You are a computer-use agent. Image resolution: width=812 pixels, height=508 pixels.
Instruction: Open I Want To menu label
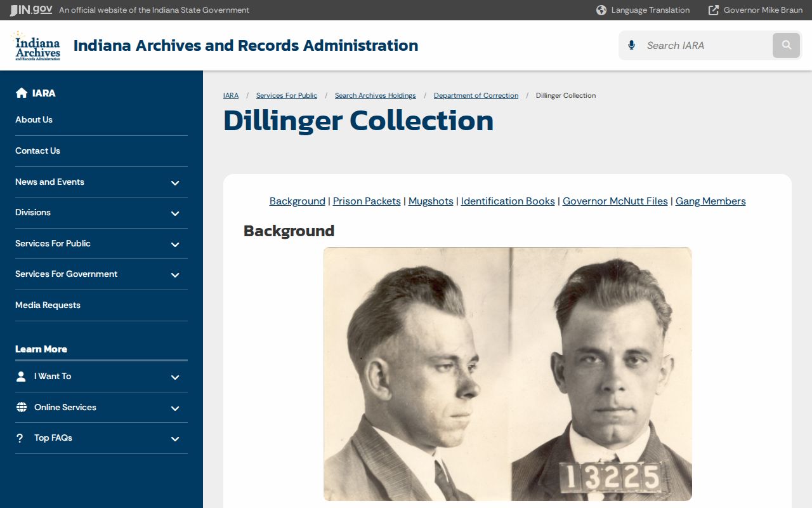click(x=53, y=376)
